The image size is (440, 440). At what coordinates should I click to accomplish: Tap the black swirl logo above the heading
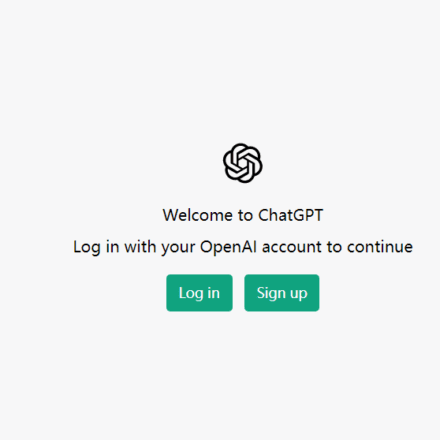coord(243,163)
